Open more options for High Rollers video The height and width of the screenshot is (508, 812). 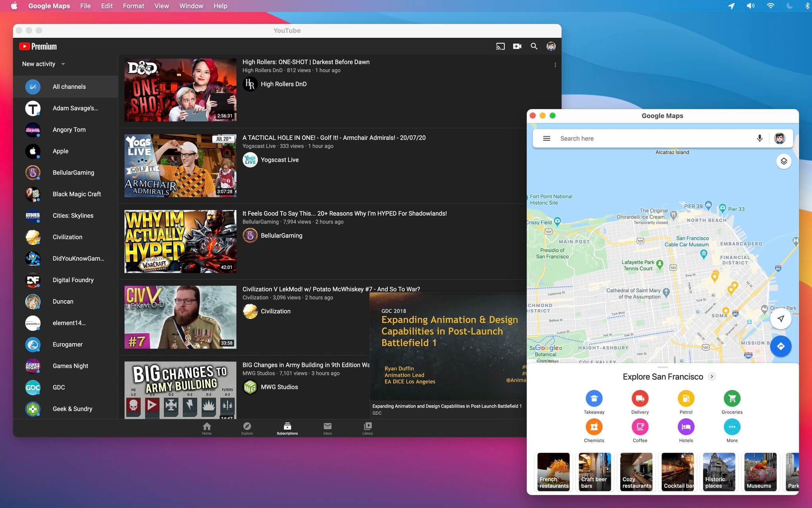click(x=555, y=65)
